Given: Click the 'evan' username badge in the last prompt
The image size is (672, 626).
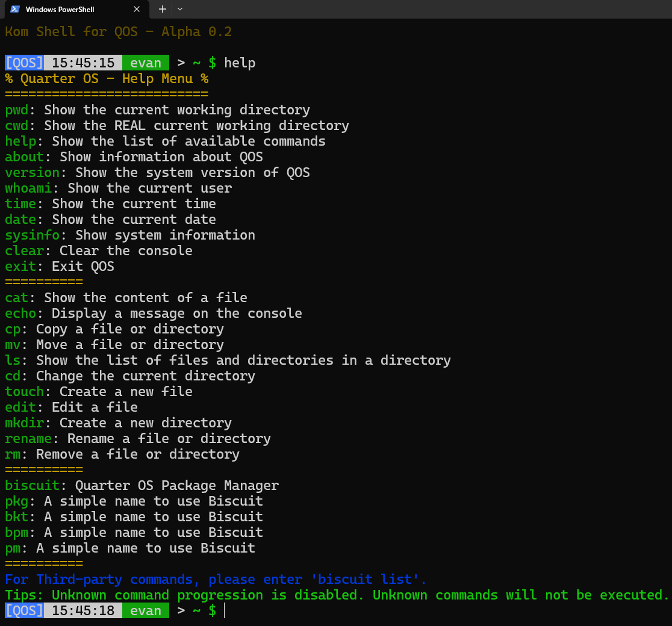Looking at the screenshot, I should coord(146,610).
